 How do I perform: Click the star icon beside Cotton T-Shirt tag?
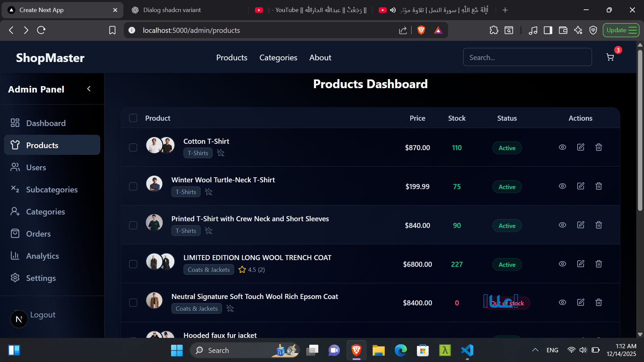[221, 153]
